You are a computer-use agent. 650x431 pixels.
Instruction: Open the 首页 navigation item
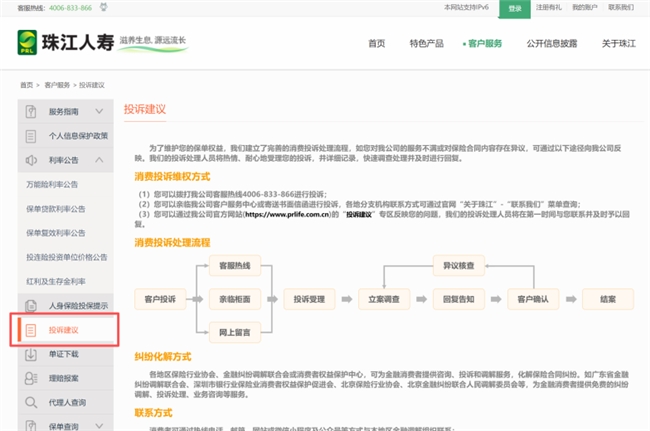point(376,44)
